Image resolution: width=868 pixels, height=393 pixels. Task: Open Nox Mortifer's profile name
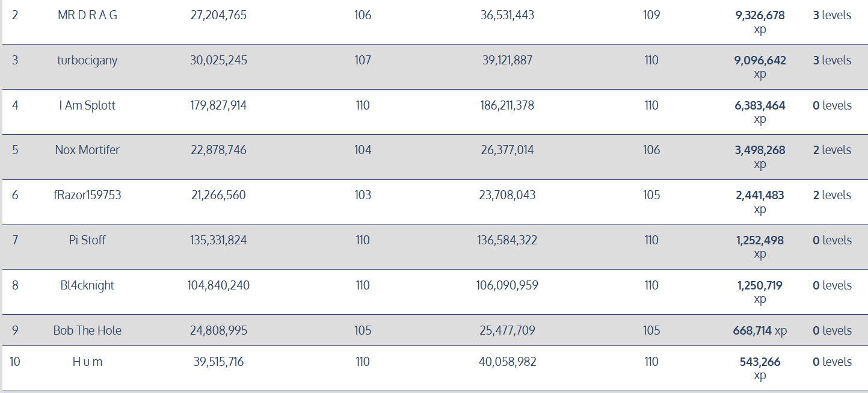87,150
